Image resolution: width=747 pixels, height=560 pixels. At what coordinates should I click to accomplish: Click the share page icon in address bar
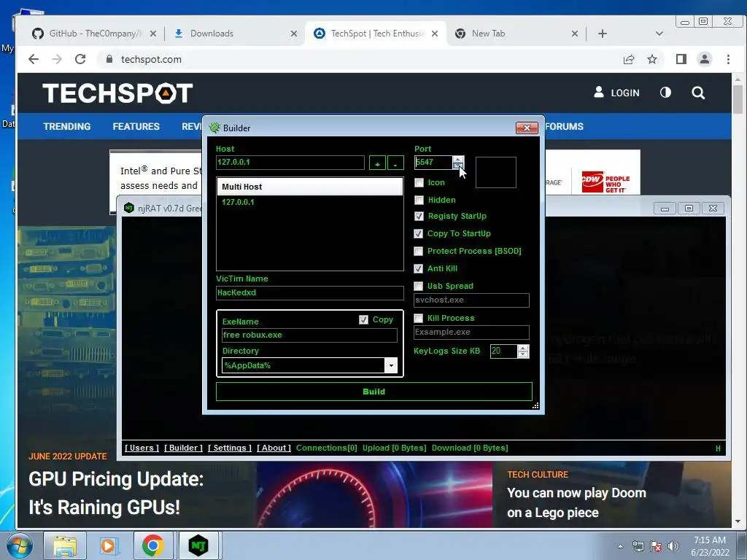pos(628,59)
